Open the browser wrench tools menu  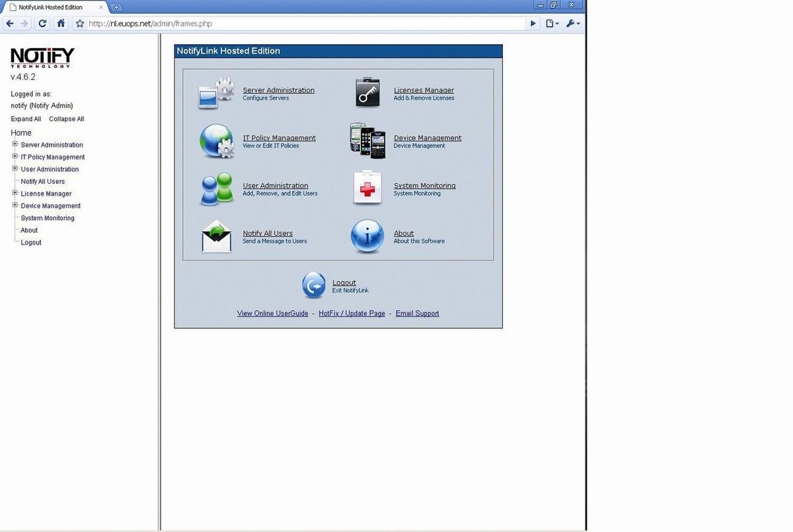click(x=573, y=23)
